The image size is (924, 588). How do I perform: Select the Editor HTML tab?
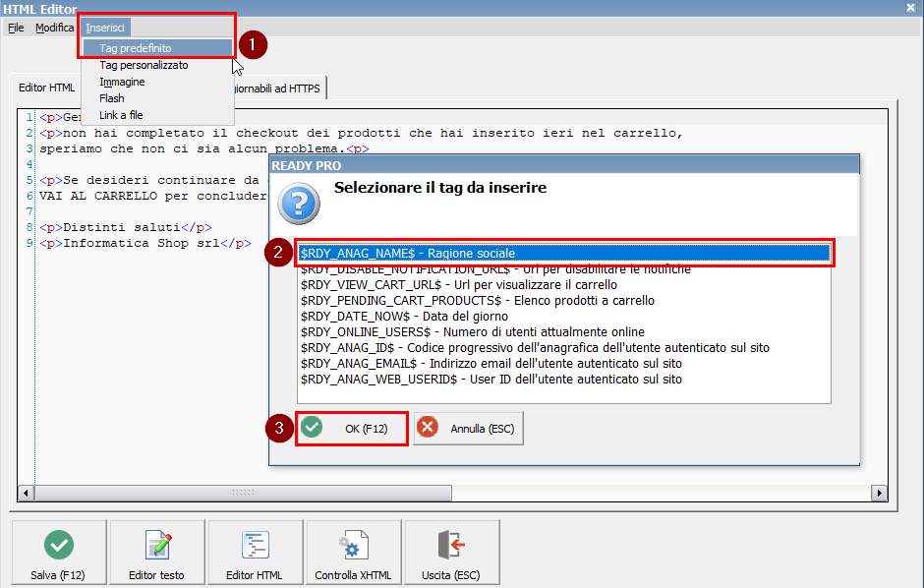[47, 88]
